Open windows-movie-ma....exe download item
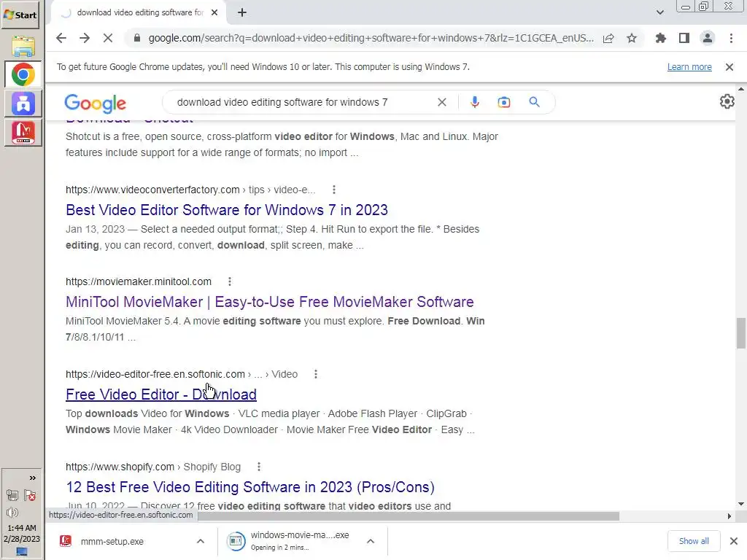 click(292, 541)
